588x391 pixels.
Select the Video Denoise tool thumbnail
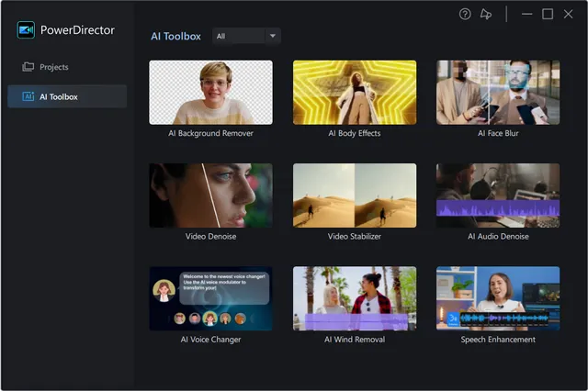pyautogui.click(x=210, y=195)
